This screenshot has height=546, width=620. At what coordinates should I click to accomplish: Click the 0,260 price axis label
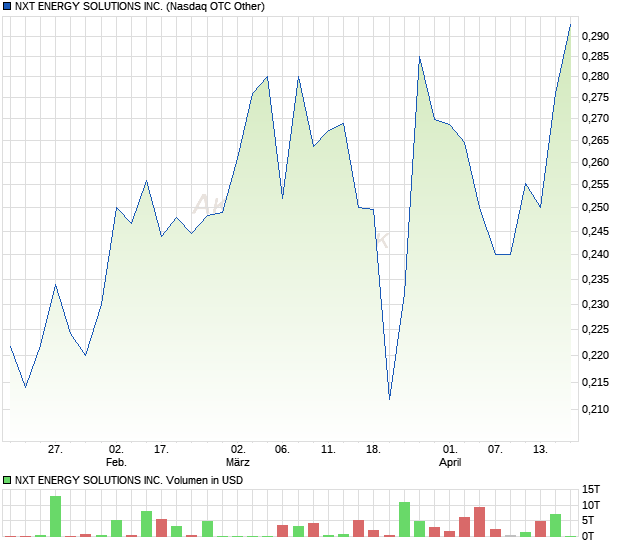(x=595, y=162)
